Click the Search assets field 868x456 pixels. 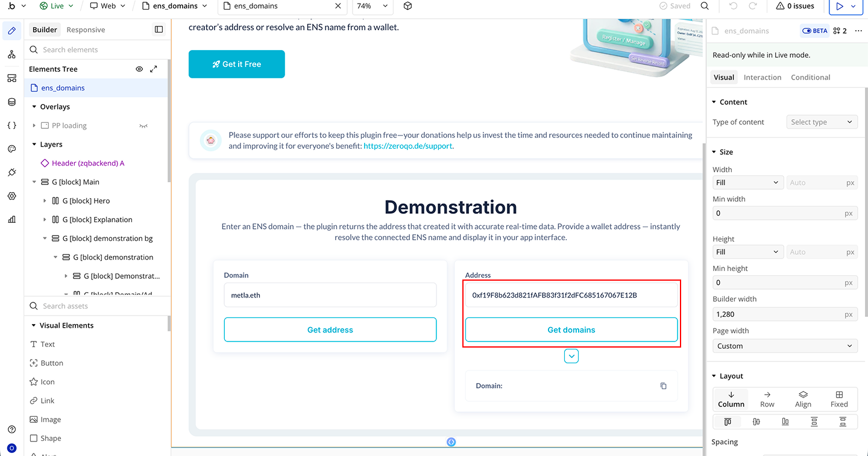96,306
